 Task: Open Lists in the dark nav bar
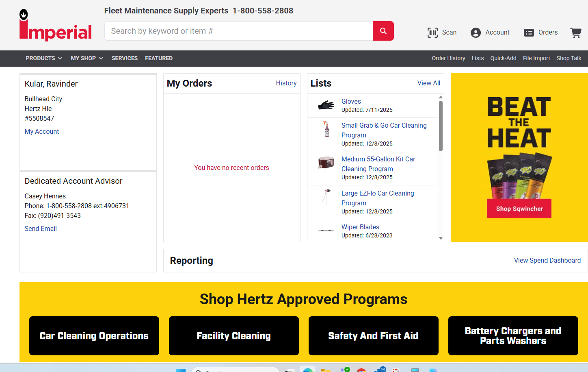[478, 58]
